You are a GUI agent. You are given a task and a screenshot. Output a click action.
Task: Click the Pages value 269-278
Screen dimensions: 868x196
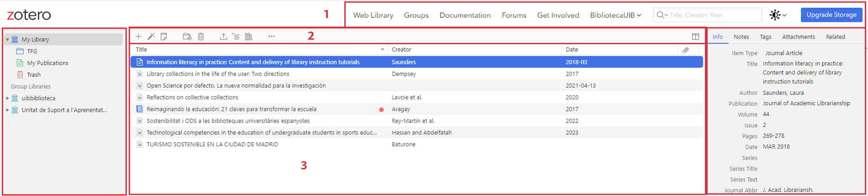[774, 136]
